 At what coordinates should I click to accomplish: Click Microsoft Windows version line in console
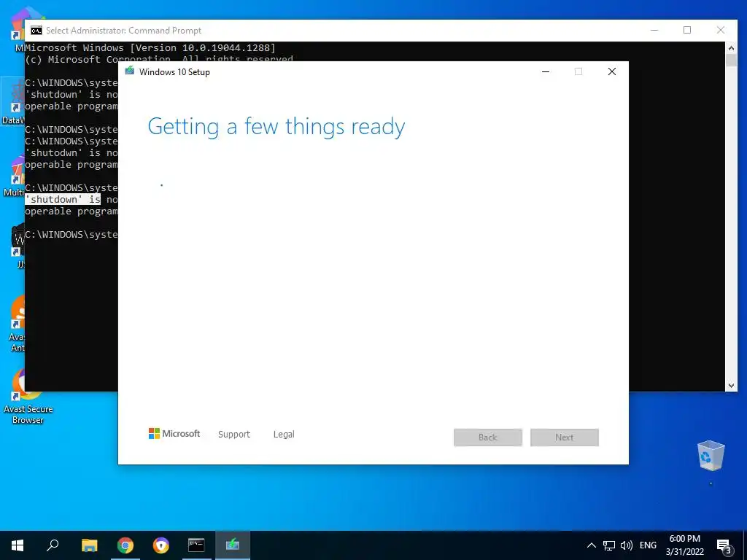[150, 47]
